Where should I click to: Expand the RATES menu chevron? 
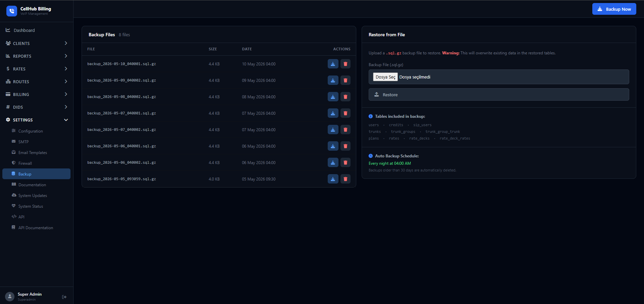[66, 69]
